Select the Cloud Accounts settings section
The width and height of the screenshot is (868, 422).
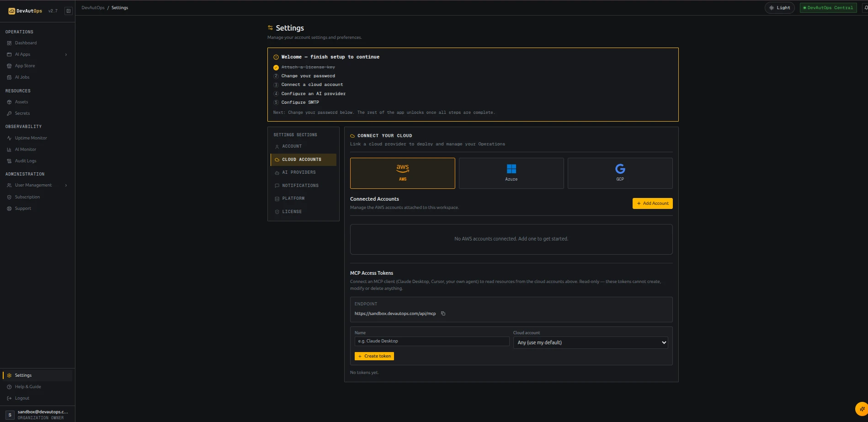(304, 160)
